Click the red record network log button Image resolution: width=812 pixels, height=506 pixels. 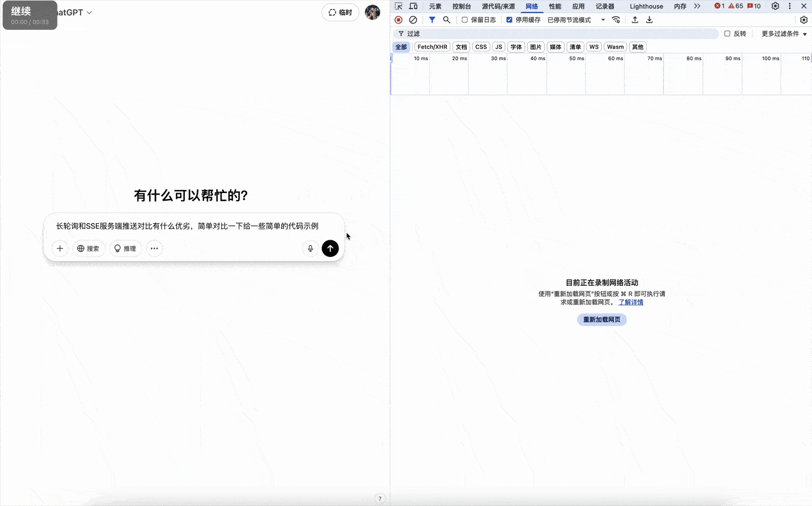tap(398, 19)
